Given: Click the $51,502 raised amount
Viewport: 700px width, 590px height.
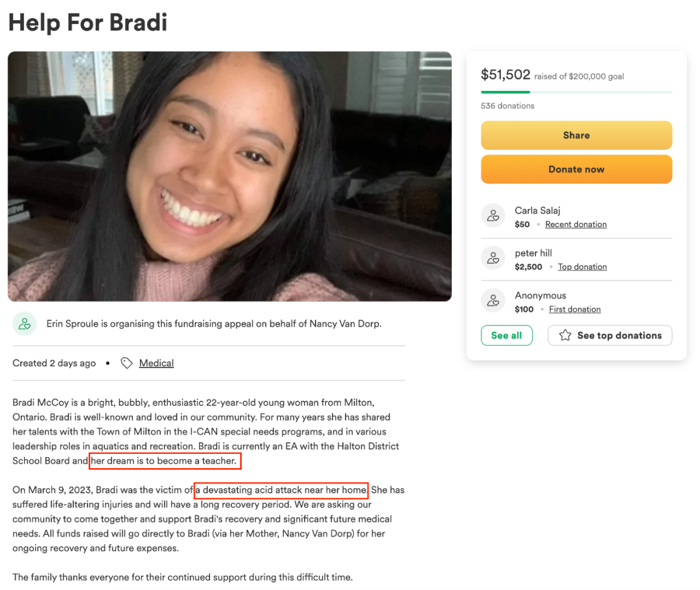Looking at the screenshot, I should pos(506,75).
